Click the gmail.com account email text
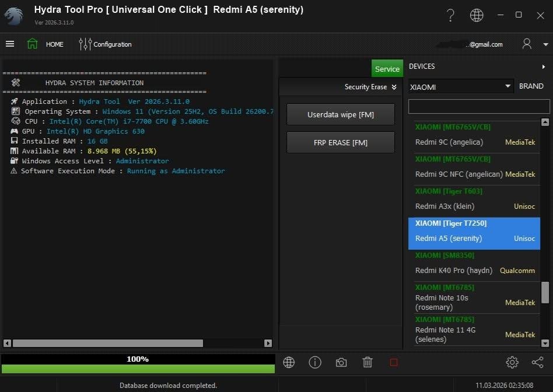 pos(485,44)
